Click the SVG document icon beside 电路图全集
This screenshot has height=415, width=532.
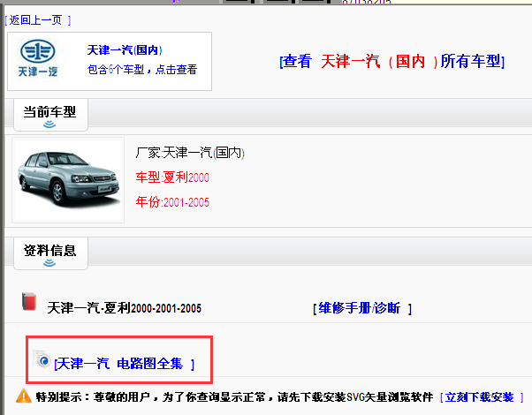pyautogui.click(x=42, y=358)
